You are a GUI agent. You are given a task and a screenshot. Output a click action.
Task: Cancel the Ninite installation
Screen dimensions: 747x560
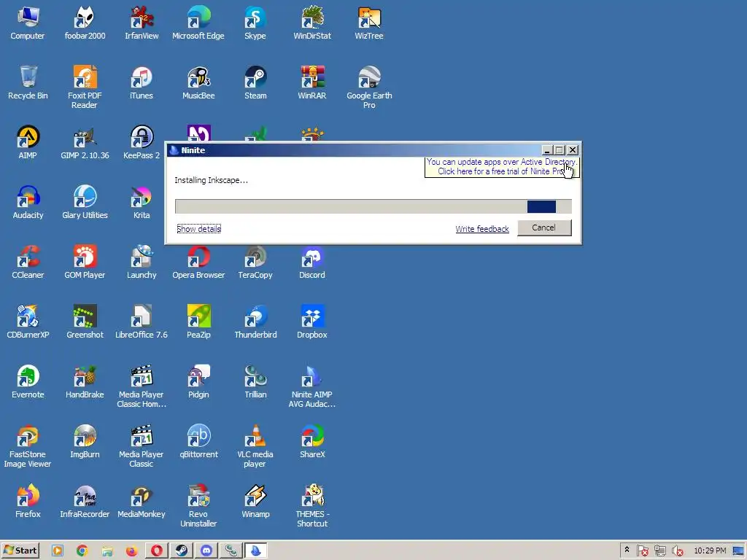[x=544, y=227]
